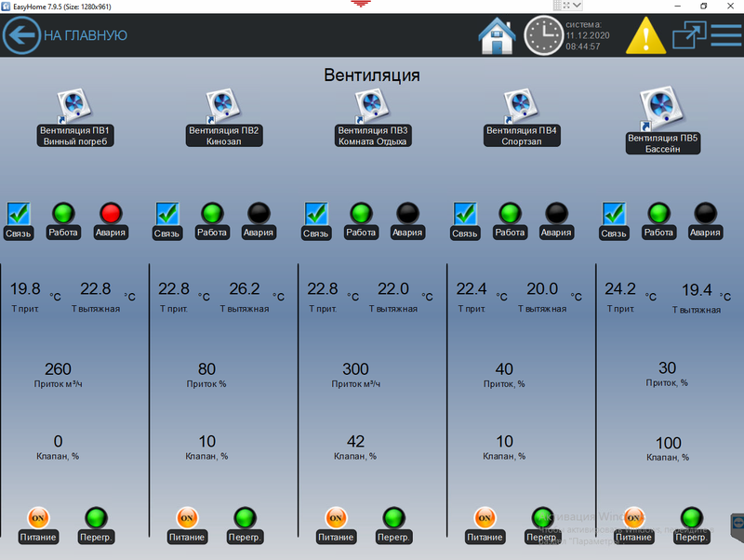Click the pop-out window icon
The width and height of the screenshot is (744, 560).
pyautogui.click(x=690, y=35)
